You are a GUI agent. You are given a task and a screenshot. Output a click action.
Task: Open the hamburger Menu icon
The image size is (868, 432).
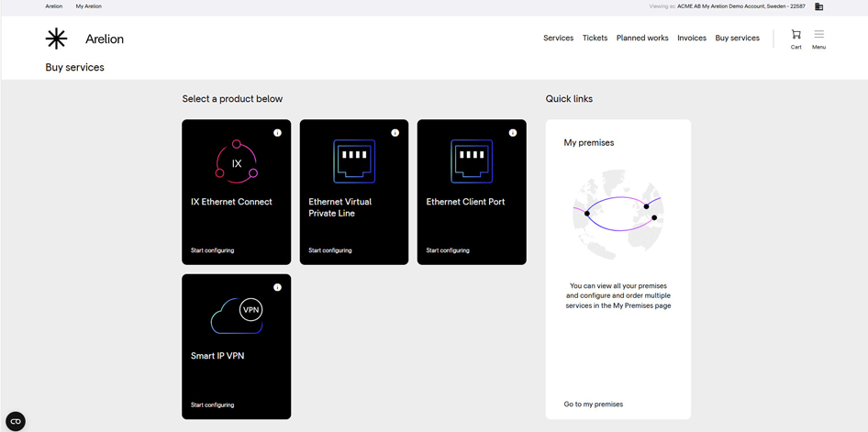pos(818,35)
